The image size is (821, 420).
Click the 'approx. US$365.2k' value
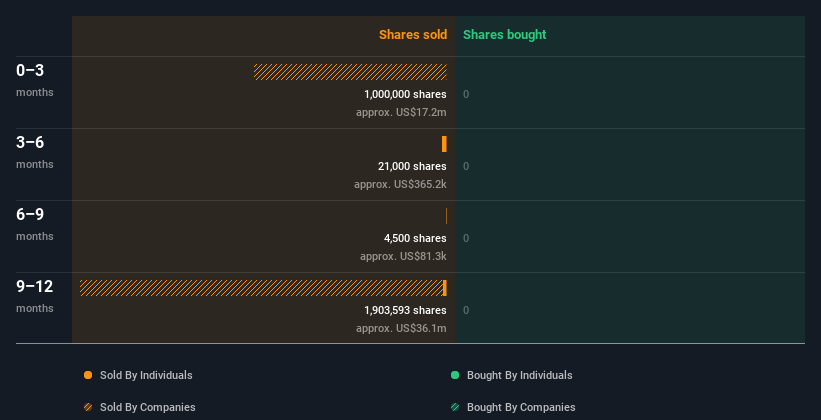pyautogui.click(x=400, y=184)
